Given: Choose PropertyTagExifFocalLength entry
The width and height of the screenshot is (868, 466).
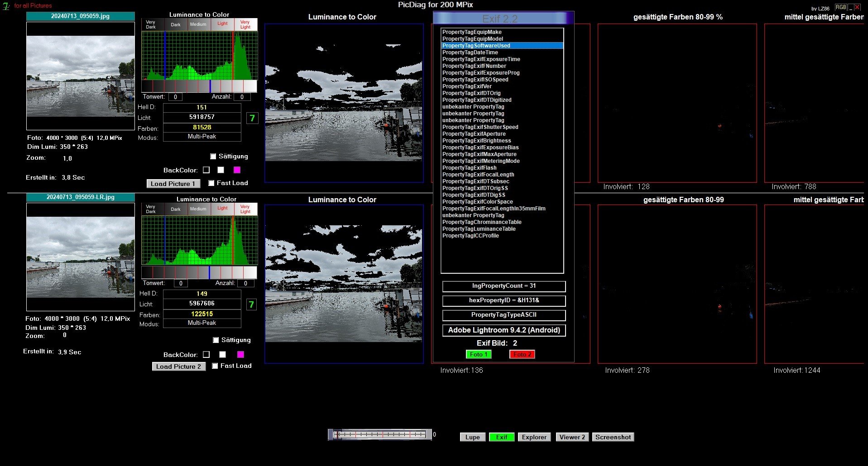Looking at the screenshot, I should pos(478,175).
